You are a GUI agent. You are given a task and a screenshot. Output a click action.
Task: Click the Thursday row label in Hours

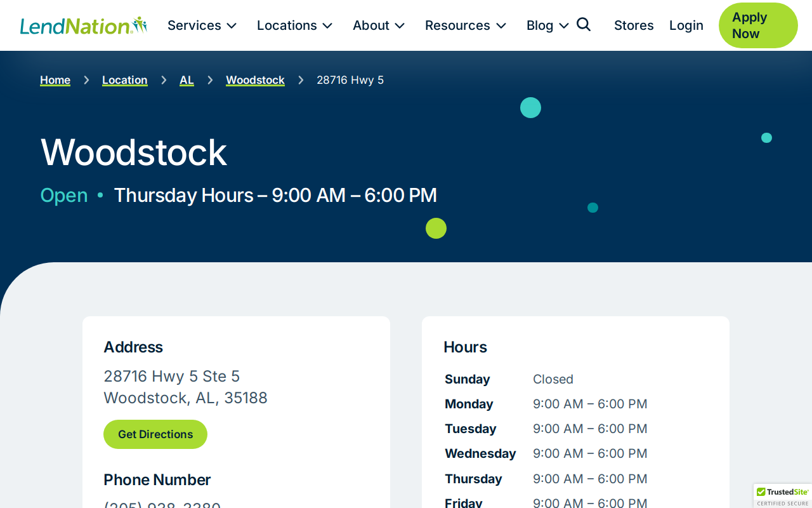click(x=473, y=479)
